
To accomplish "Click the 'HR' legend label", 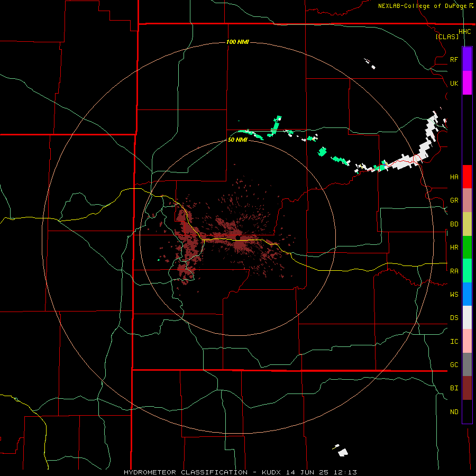I will pos(454,248).
